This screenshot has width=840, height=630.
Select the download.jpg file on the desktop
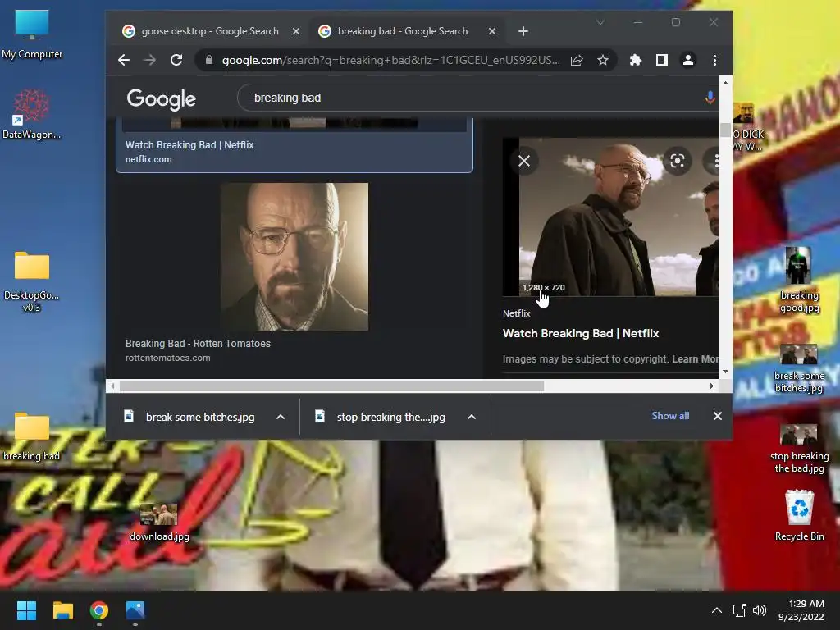click(159, 523)
